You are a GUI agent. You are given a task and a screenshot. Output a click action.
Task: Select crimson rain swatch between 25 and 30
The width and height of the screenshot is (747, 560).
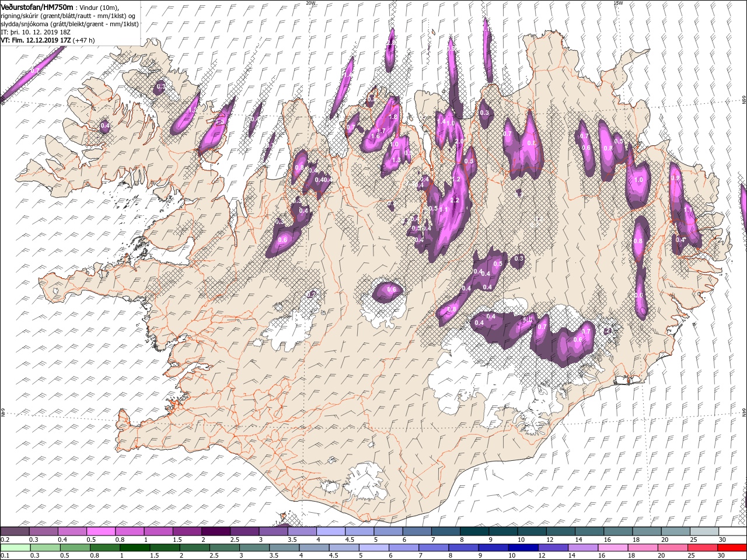(x=703, y=548)
